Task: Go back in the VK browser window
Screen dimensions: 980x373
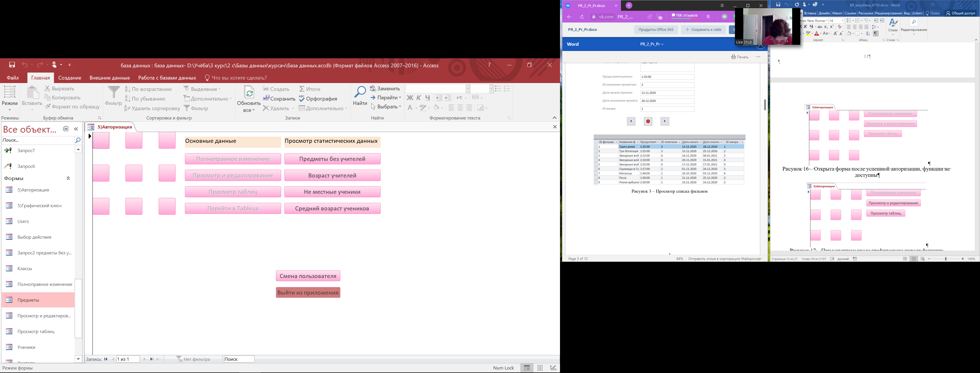Action: [569, 17]
